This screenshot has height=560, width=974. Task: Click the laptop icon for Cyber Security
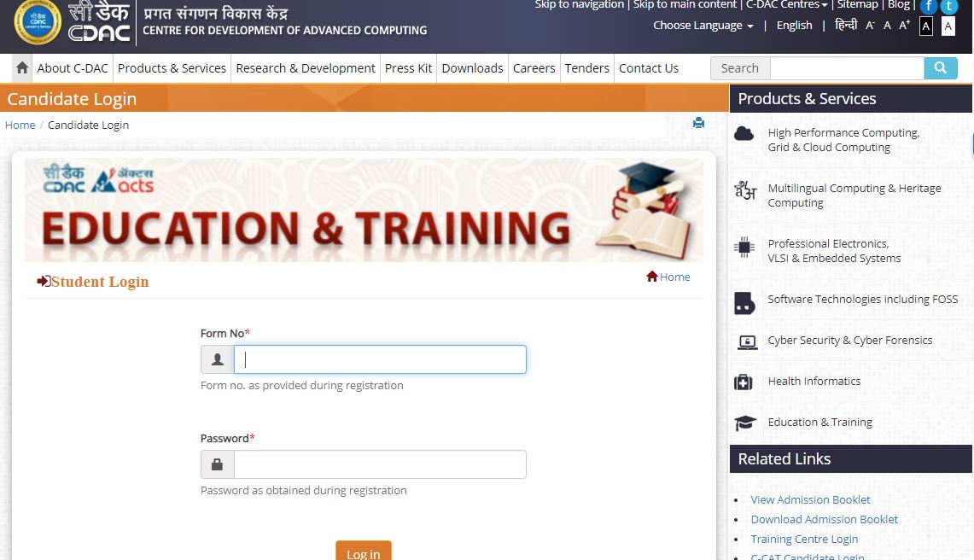pos(747,342)
